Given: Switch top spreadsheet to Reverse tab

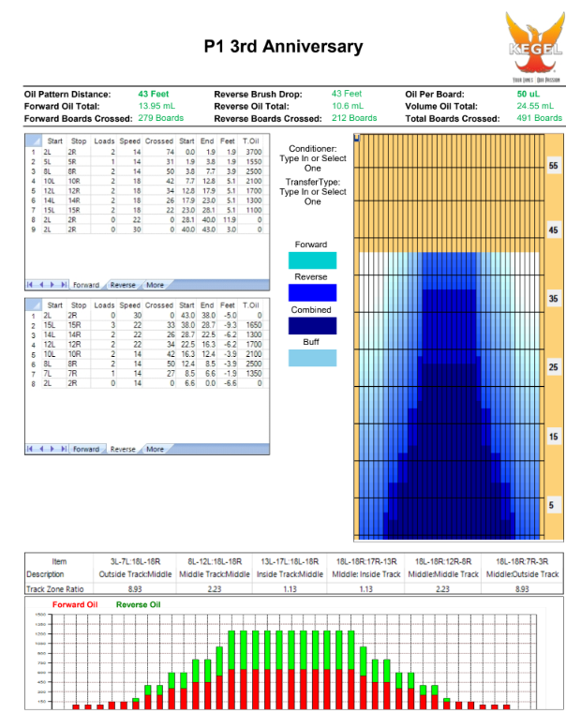Looking at the screenshot, I should pos(122,284).
